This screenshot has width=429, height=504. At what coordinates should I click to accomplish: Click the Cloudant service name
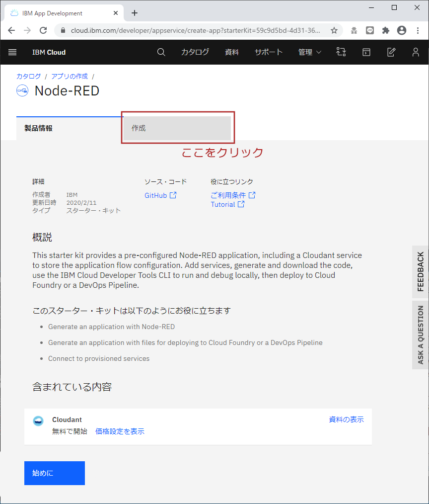pyautogui.click(x=67, y=420)
